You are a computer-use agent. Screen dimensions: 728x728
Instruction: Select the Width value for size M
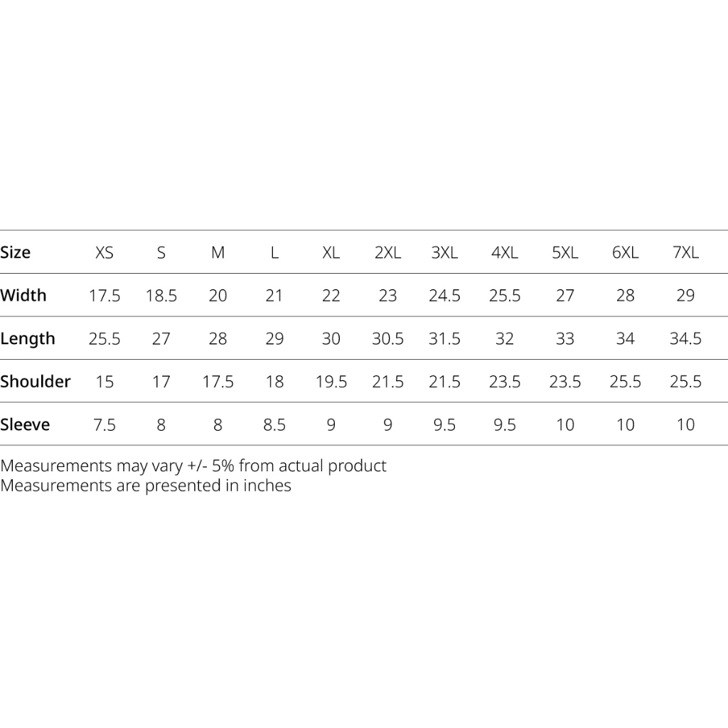pyautogui.click(x=218, y=295)
